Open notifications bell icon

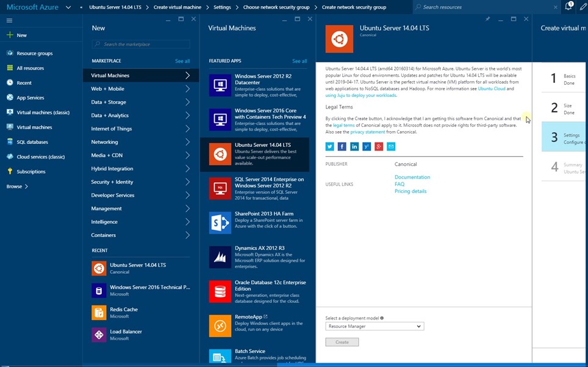[568, 6]
